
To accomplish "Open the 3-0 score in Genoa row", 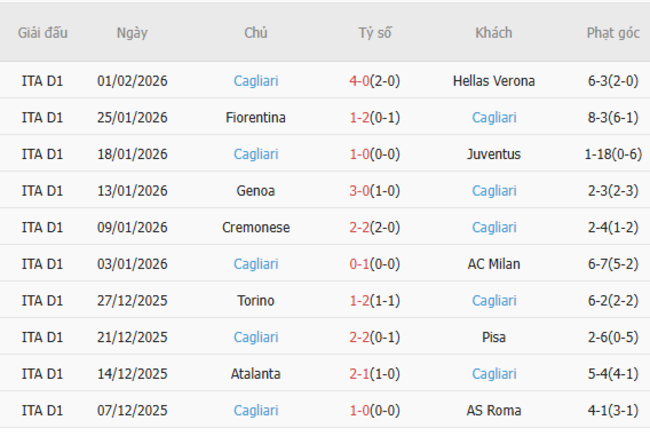I will click(x=362, y=191).
